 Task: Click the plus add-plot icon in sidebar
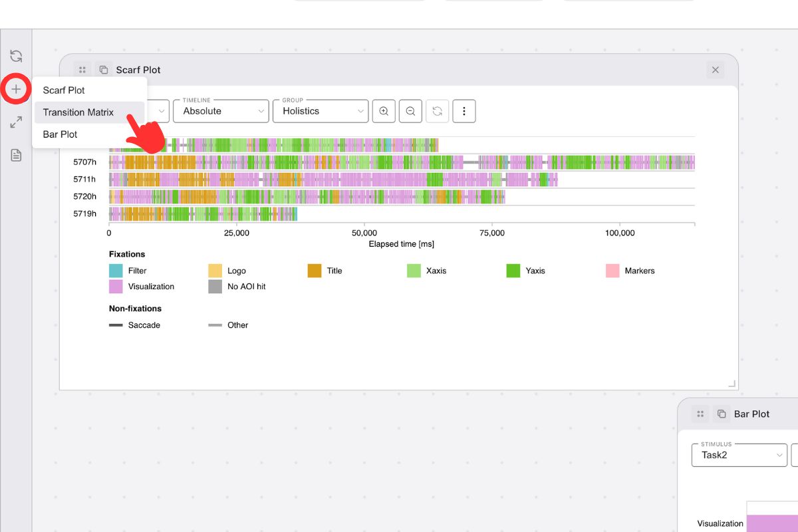coord(16,89)
